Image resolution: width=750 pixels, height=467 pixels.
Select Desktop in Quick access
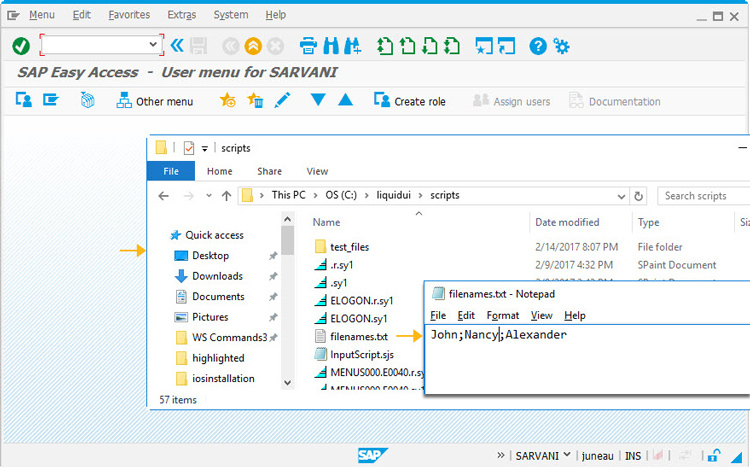pyautogui.click(x=210, y=256)
